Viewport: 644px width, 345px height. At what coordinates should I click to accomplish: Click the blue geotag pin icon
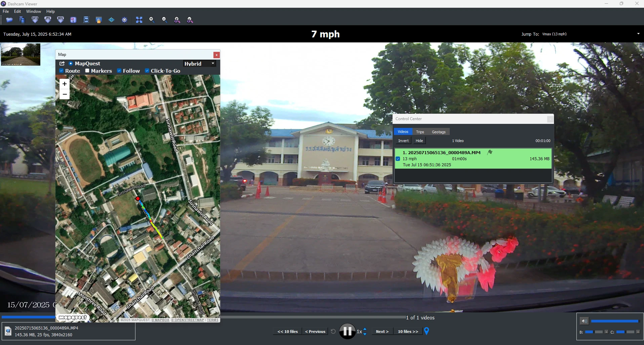pos(427,331)
